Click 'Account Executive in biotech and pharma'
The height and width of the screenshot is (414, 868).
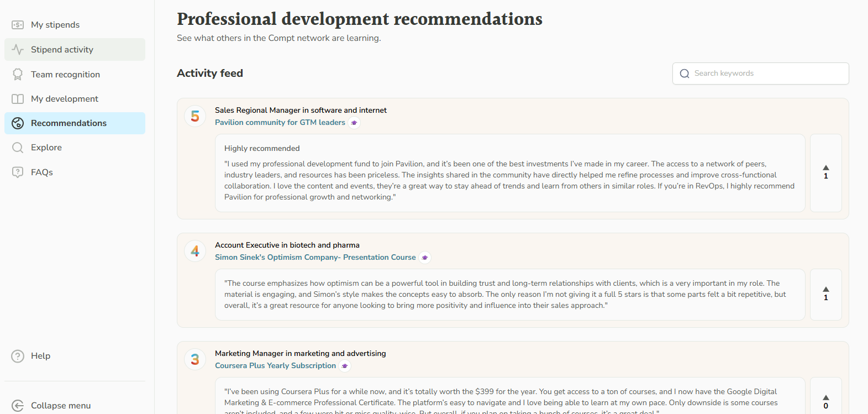pyautogui.click(x=287, y=245)
